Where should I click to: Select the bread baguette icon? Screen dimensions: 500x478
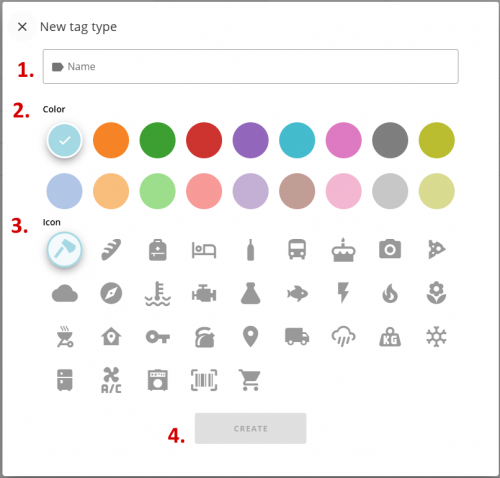tap(111, 249)
